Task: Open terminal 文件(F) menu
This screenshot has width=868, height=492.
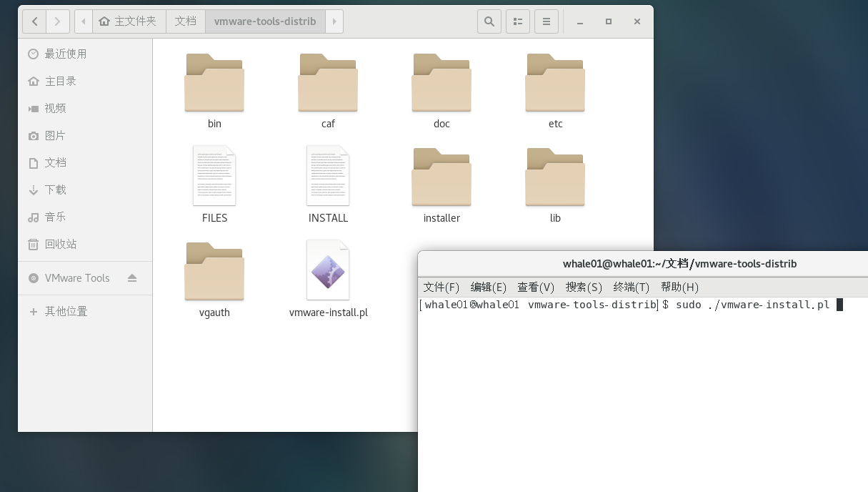Action: (442, 287)
